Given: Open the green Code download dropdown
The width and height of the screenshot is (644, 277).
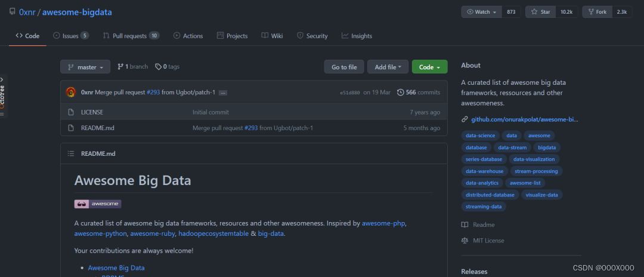Looking at the screenshot, I should pos(429,67).
